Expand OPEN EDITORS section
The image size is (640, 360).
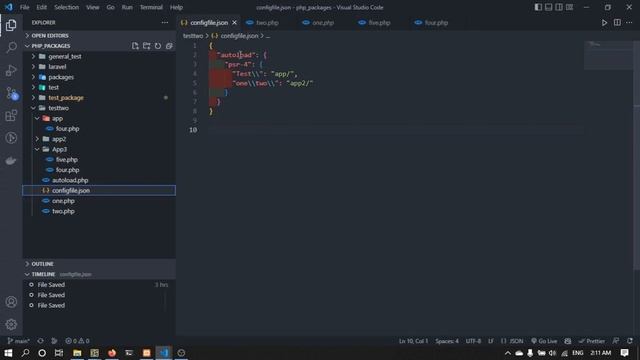click(99, 36)
